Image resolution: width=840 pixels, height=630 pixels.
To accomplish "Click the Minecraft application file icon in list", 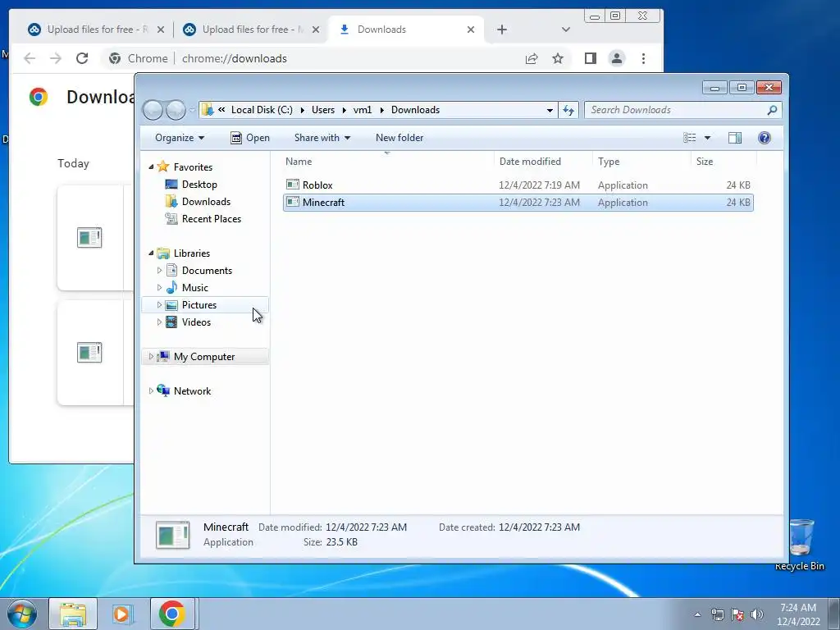I will pyautogui.click(x=293, y=202).
